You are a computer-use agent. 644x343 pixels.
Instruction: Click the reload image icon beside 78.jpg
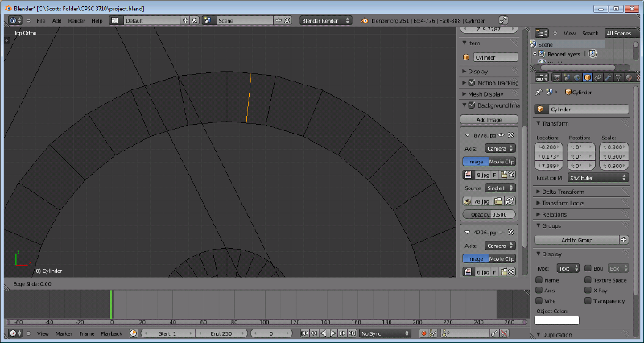point(510,201)
